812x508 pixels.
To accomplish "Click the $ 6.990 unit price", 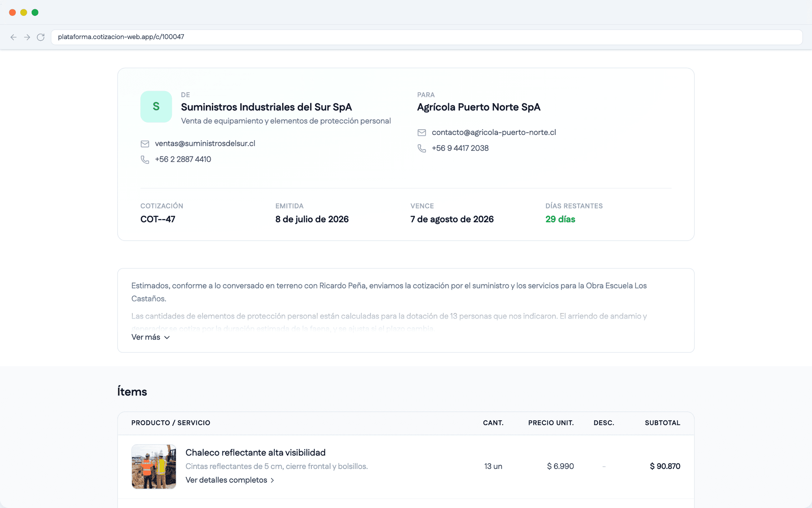I will [560, 467].
